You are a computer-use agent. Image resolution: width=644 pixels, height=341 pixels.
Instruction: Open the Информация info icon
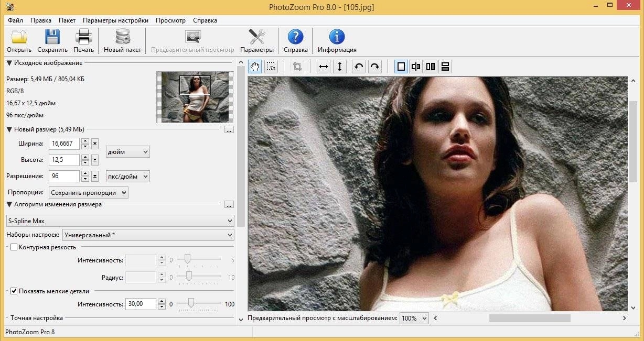coord(337,37)
